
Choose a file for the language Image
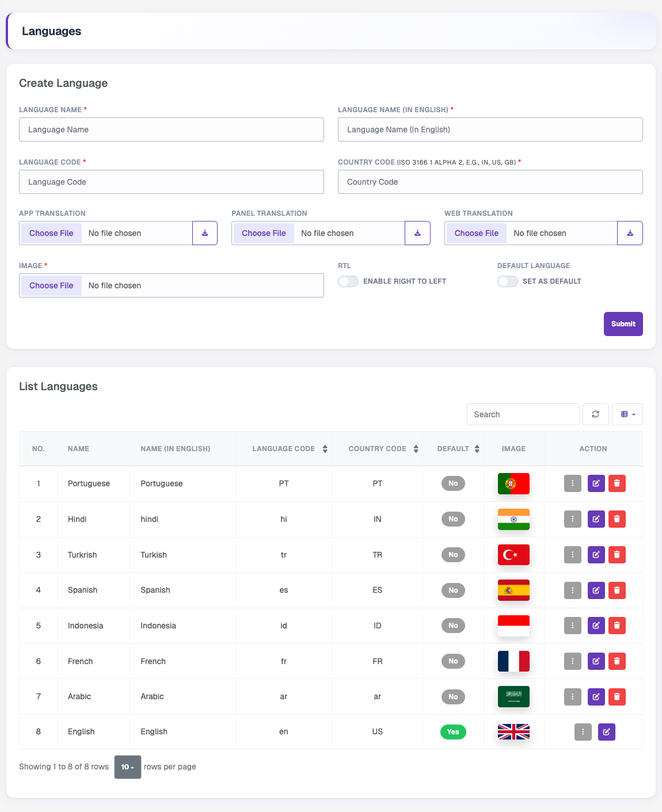[51, 285]
